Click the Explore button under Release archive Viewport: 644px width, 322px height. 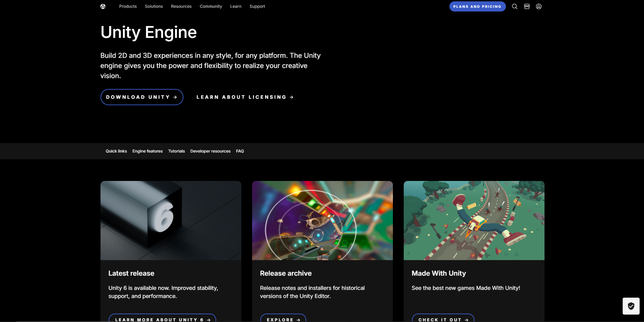[283, 318]
